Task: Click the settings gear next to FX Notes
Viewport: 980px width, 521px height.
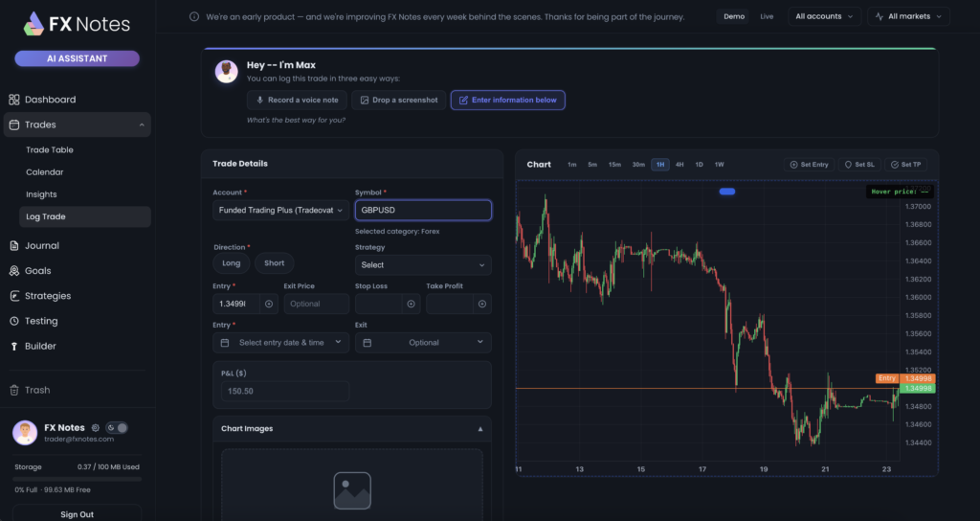Action: click(94, 427)
